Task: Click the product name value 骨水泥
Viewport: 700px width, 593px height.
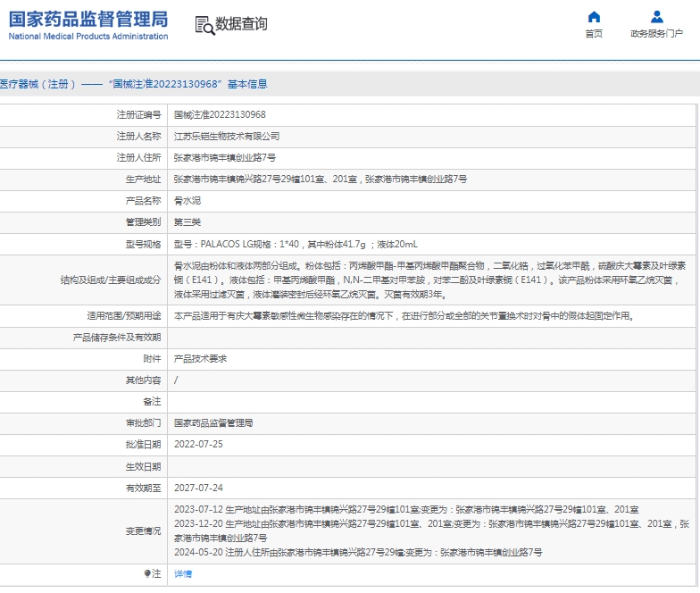Action: pos(187,201)
